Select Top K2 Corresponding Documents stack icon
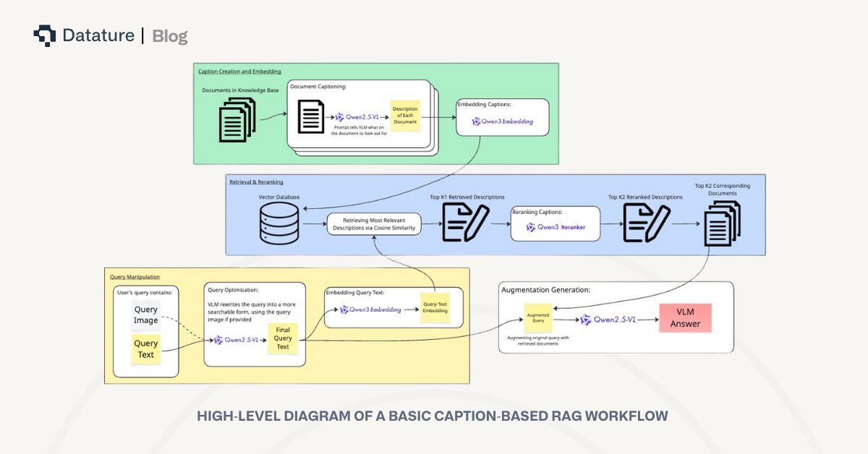The height and width of the screenshot is (454, 868). point(721,224)
